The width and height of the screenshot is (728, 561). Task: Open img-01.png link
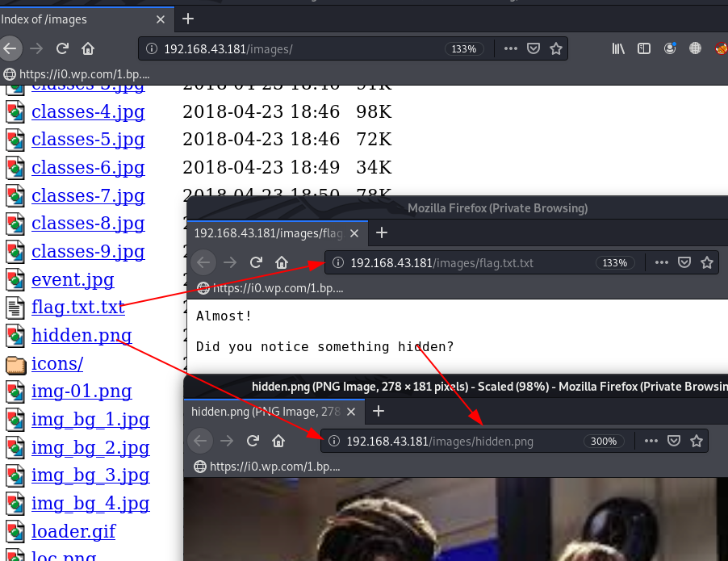pyautogui.click(x=82, y=391)
